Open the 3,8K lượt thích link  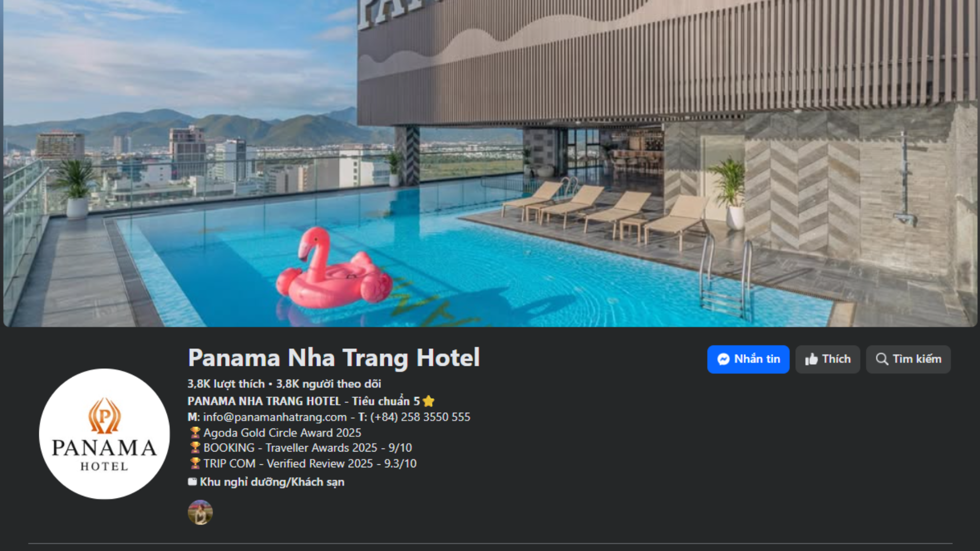226,384
